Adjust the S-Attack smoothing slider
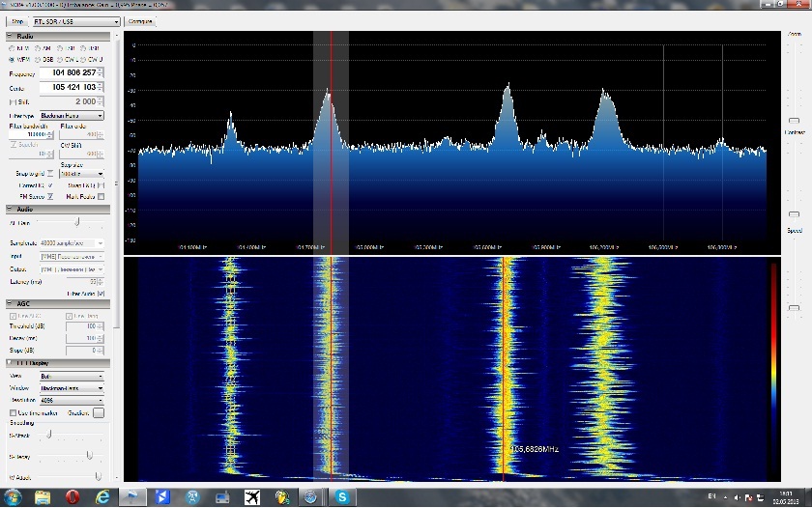 pos(49,435)
